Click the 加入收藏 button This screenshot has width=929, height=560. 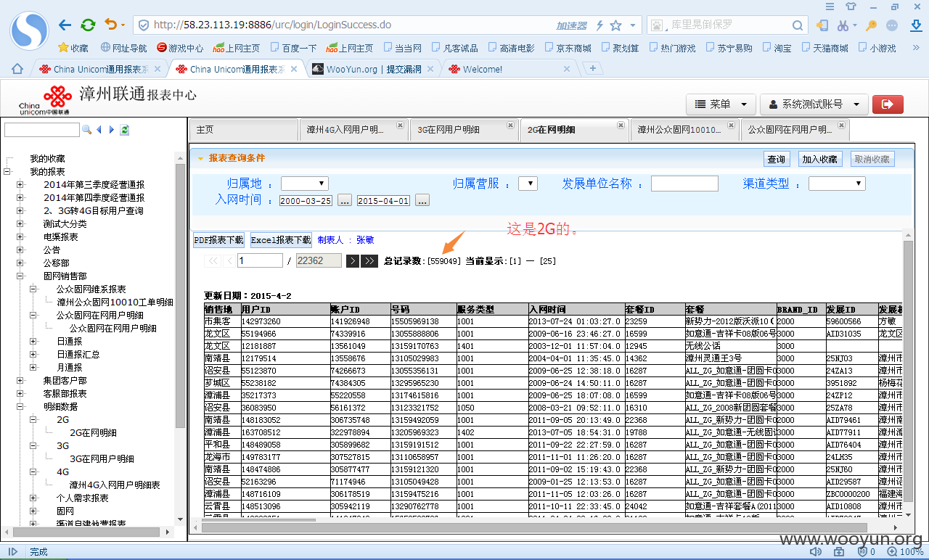click(819, 159)
